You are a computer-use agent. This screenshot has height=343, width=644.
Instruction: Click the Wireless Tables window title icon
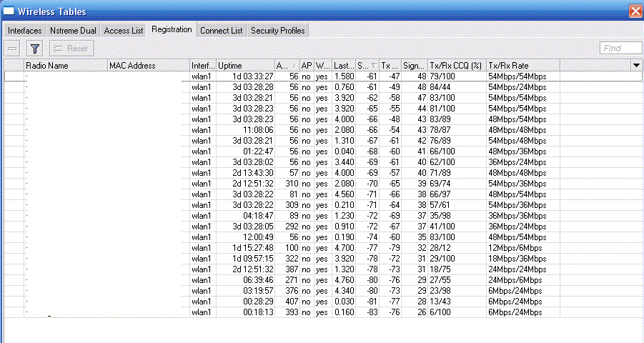9,10
